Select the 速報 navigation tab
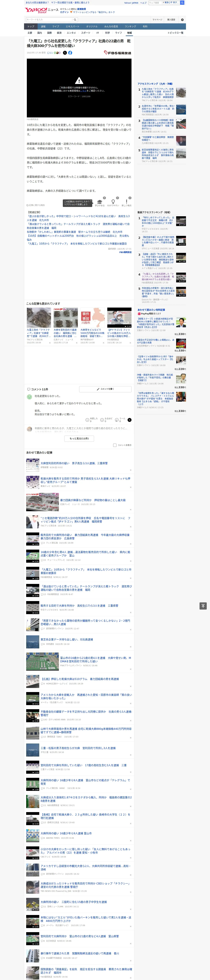The height and width of the screenshot is (980, 210). [x=43, y=27]
